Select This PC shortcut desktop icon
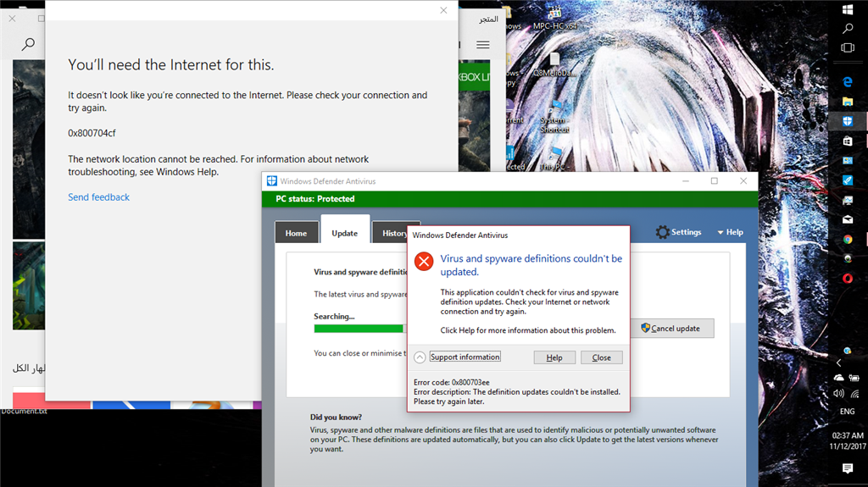The image size is (868, 487). click(554, 159)
